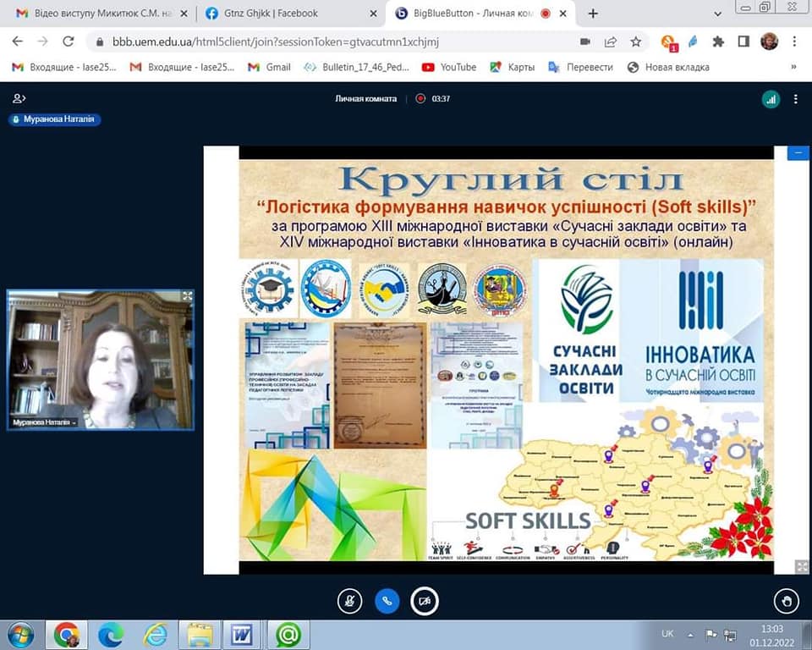This screenshot has height=650, width=812.
Task: Make the presentation fullscreen
Action: (800, 567)
